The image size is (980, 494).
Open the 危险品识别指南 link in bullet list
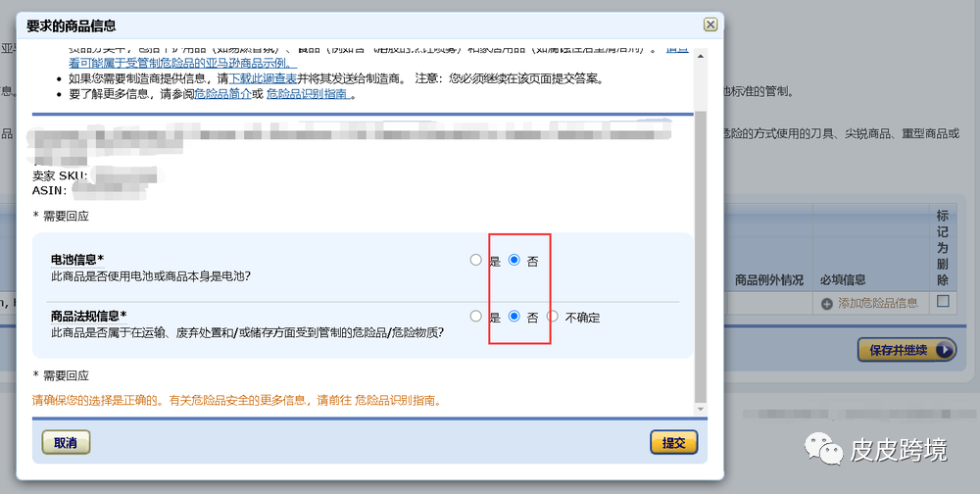[309, 94]
